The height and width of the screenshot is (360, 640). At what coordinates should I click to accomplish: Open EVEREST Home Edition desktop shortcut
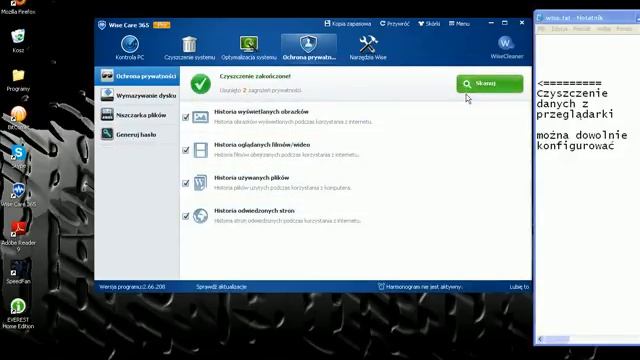18,313
